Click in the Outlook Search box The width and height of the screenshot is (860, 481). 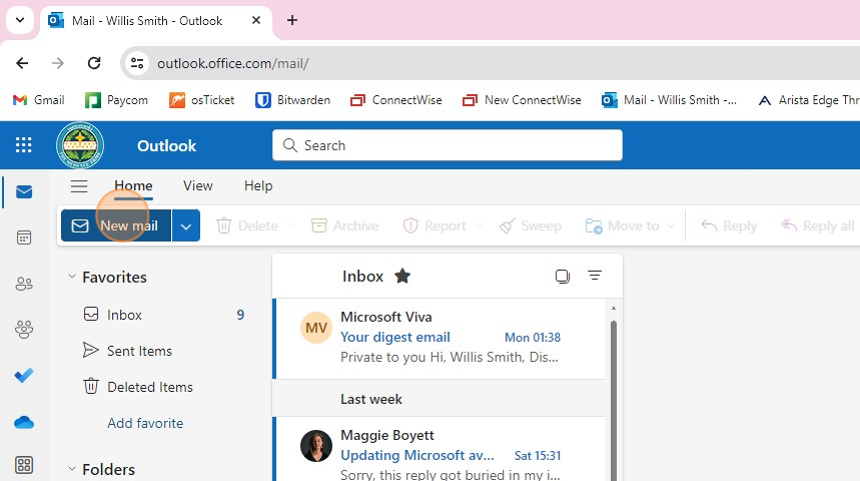[x=448, y=145]
